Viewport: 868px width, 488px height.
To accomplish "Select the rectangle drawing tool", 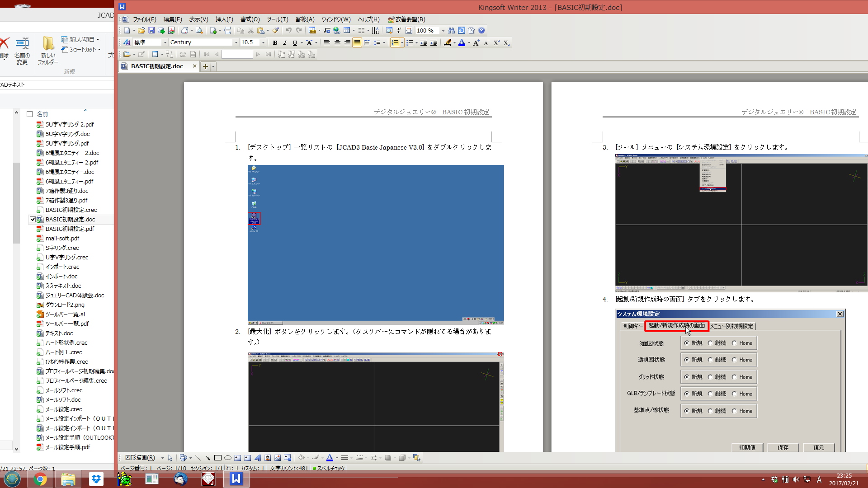I will (218, 458).
